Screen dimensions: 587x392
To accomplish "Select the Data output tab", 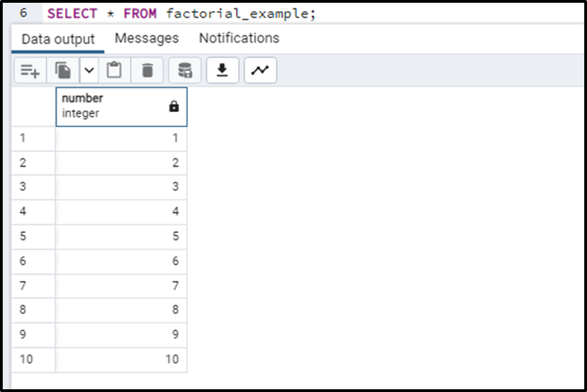I will [58, 39].
